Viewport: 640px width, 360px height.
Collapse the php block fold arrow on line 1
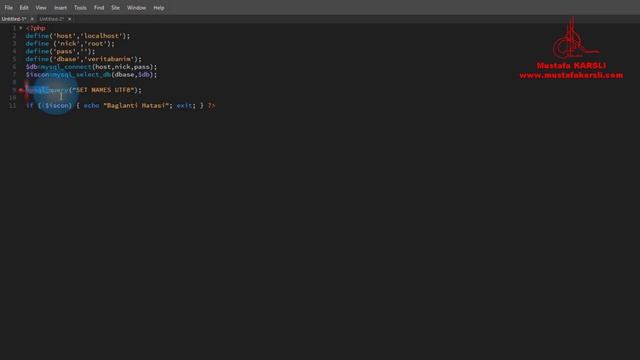click(20, 28)
